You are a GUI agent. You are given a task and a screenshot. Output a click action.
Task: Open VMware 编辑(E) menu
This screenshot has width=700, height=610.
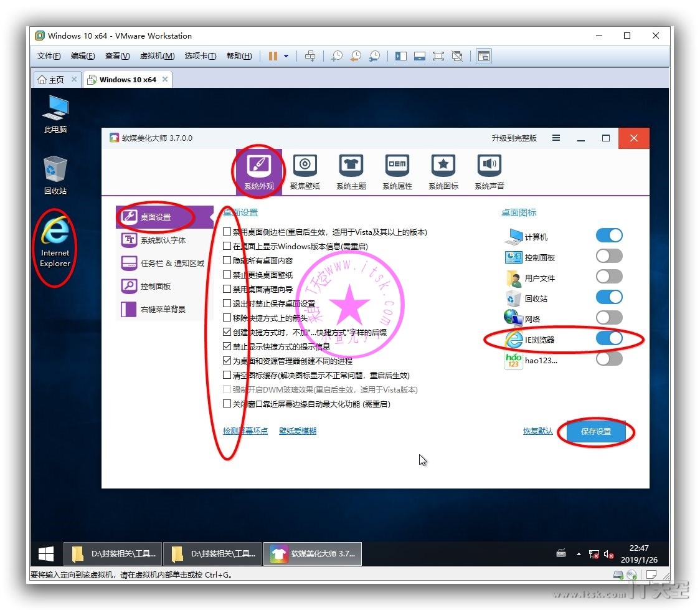pyautogui.click(x=83, y=56)
